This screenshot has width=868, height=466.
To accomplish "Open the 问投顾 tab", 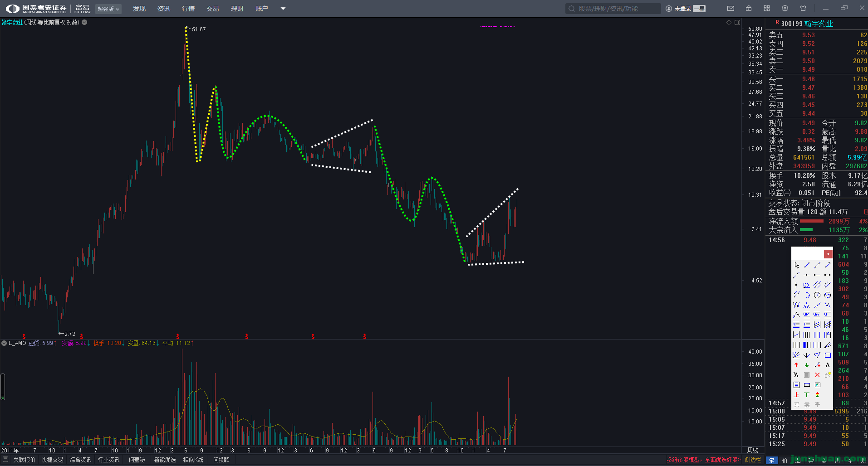I will click(x=221, y=460).
